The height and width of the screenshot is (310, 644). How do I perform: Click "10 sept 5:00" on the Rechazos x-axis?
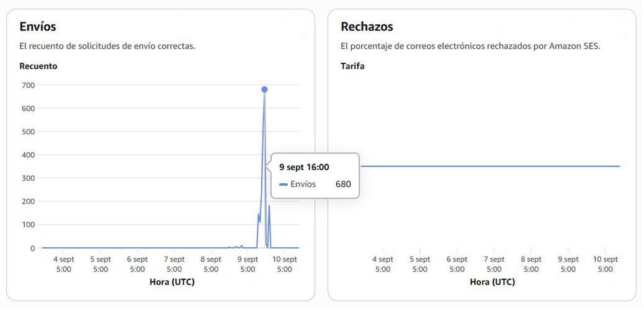606,264
